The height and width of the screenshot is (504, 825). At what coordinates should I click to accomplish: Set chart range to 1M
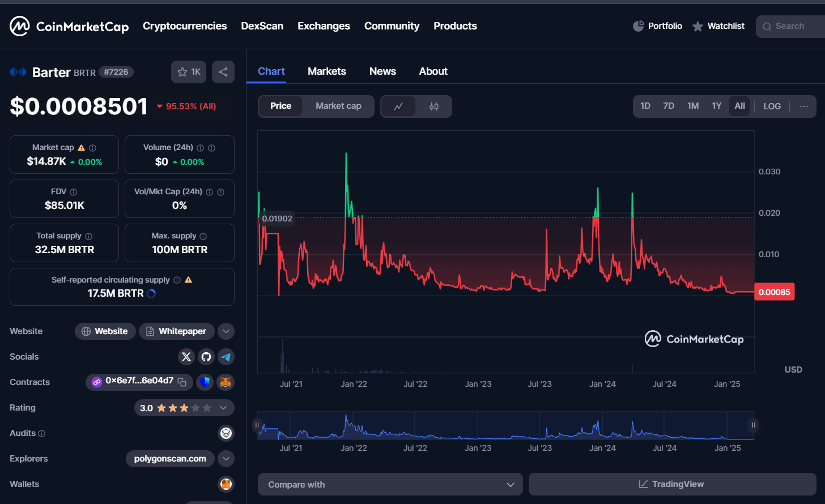click(x=693, y=106)
